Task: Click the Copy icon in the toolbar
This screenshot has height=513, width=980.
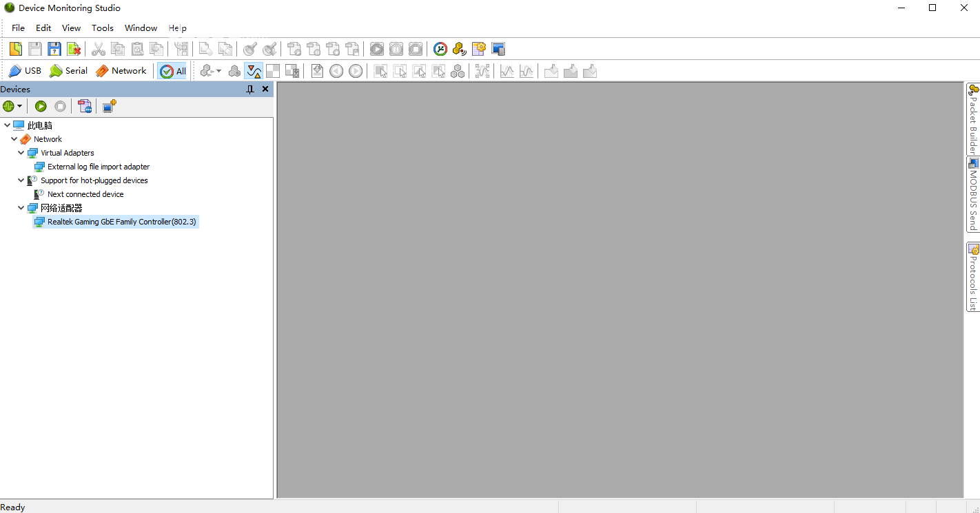Action: pyautogui.click(x=118, y=49)
